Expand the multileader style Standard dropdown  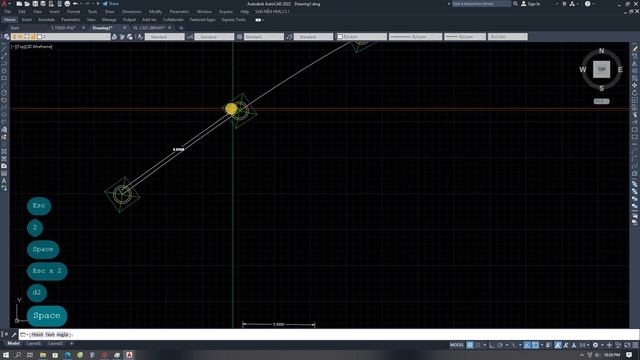point(313,37)
